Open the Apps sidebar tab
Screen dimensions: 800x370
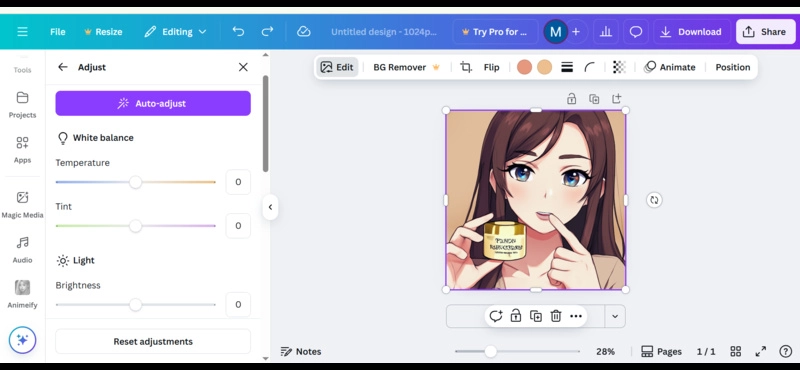tap(22, 150)
